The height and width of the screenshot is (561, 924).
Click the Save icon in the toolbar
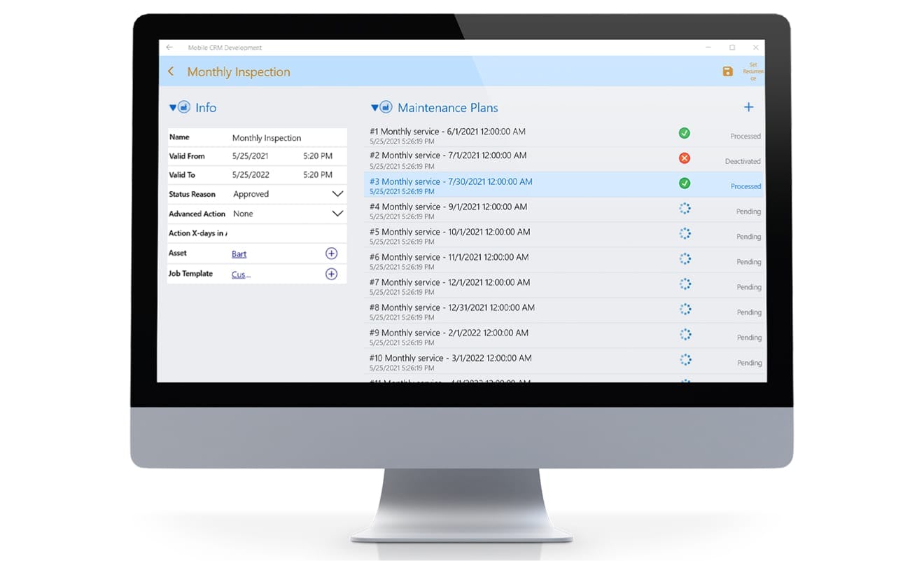coord(728,71)
